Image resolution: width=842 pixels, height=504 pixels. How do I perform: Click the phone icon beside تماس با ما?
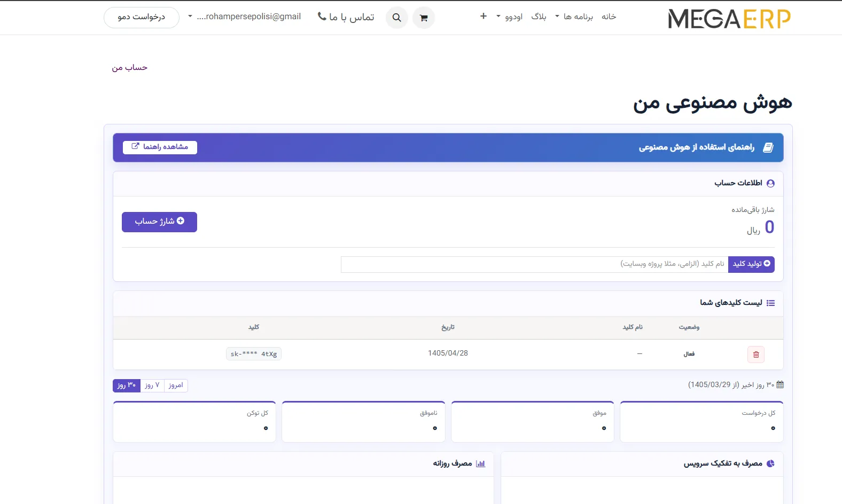pyautogui.click(x=322, y=17)
